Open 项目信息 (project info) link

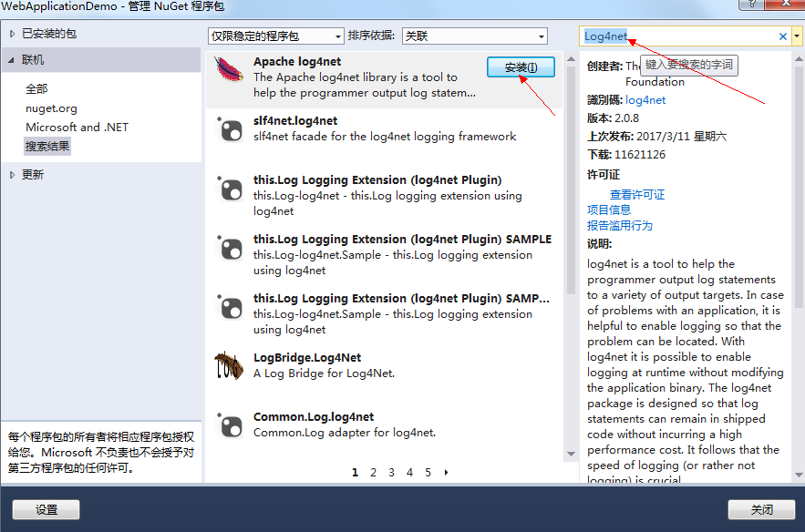tap(609, 210)
